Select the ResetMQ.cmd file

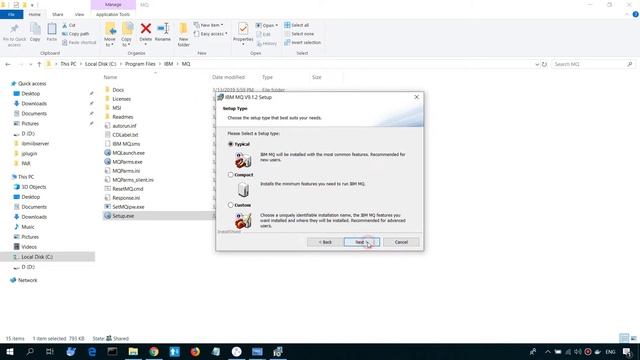(x=127, y=189)
